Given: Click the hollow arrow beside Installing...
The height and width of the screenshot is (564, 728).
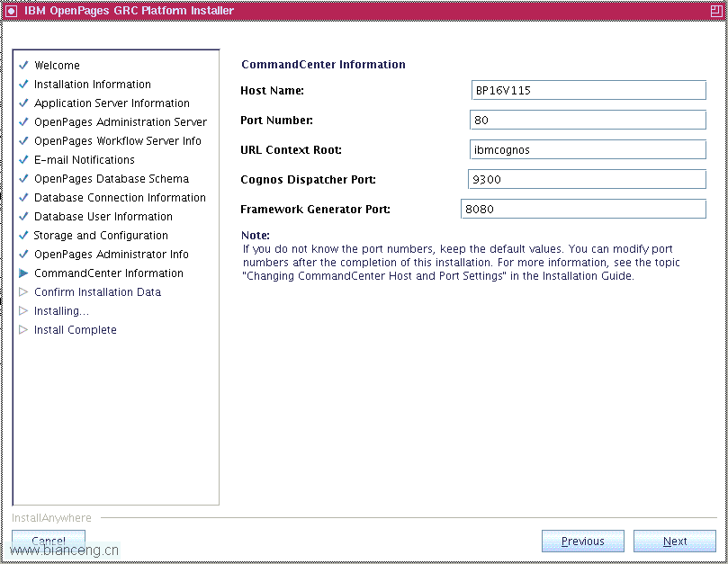Looking at the screenshot, I should (x=23, y=310).
